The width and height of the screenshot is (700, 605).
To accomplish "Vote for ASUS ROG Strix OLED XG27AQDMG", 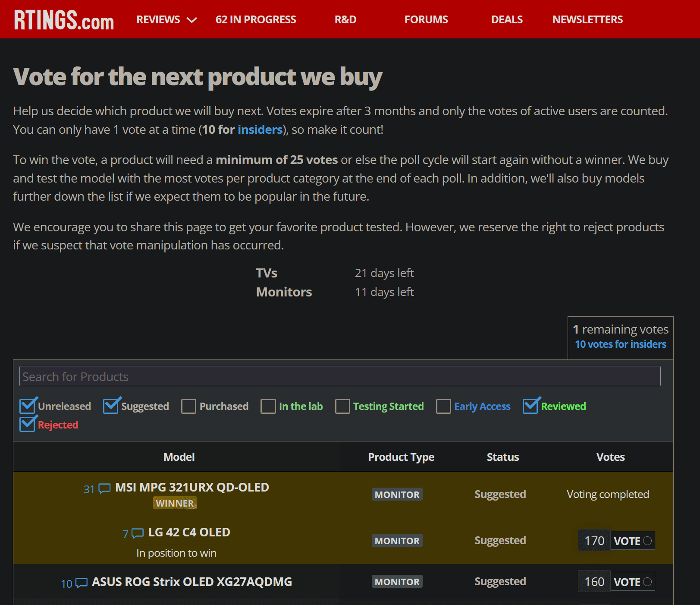I will point(633,582).
